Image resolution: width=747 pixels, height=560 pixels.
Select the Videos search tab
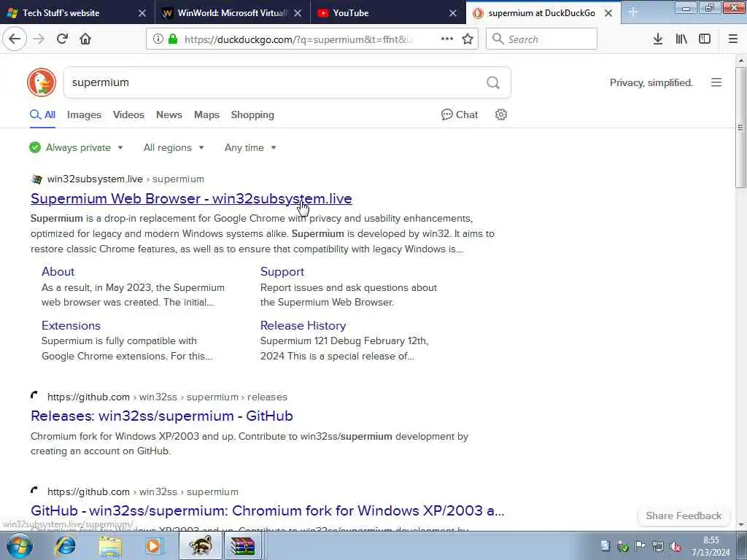point(128,114)
